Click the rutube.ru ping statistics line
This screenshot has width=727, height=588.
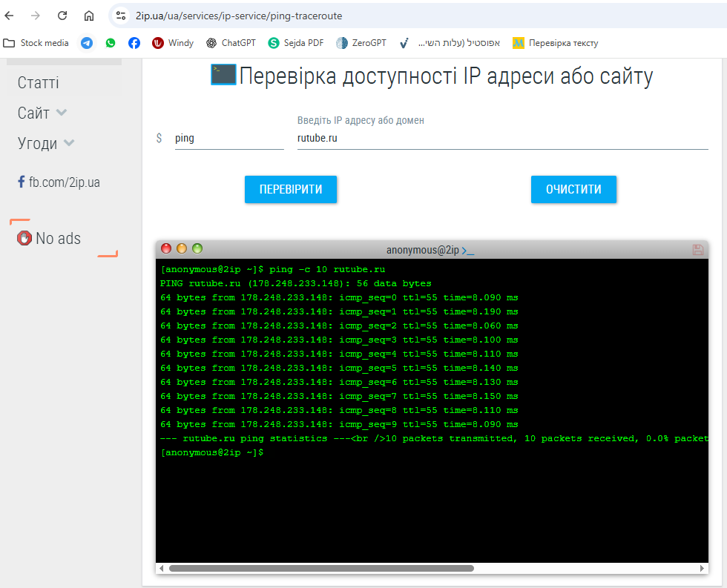[x=434, y=438]
